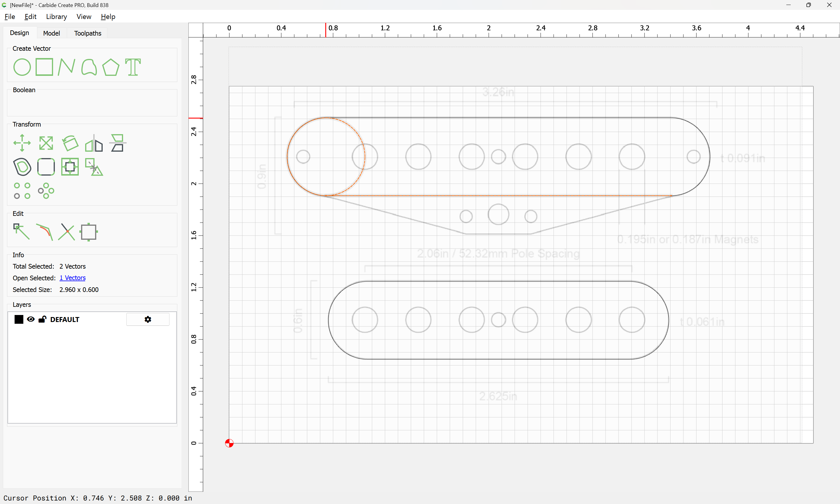Activate the Join Vectors tool
The width and height of the screenshot is (840, 504).
tap(44, 232)
